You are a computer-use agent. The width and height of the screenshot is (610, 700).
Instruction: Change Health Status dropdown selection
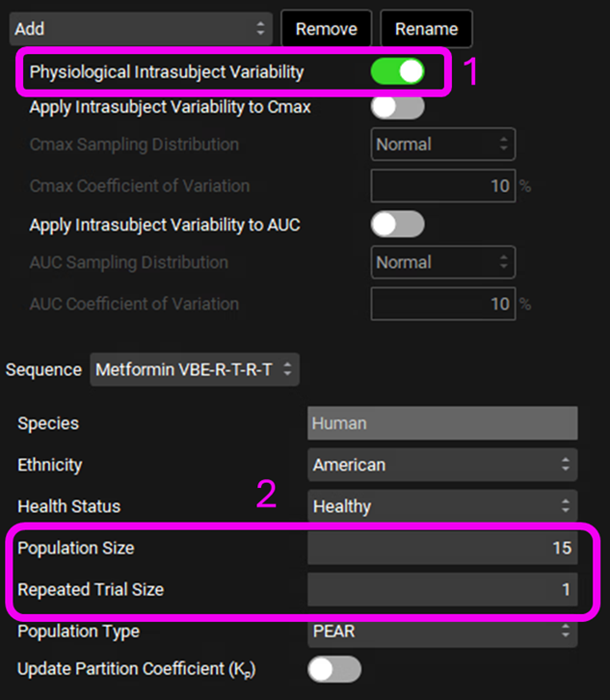click(442, 506)
